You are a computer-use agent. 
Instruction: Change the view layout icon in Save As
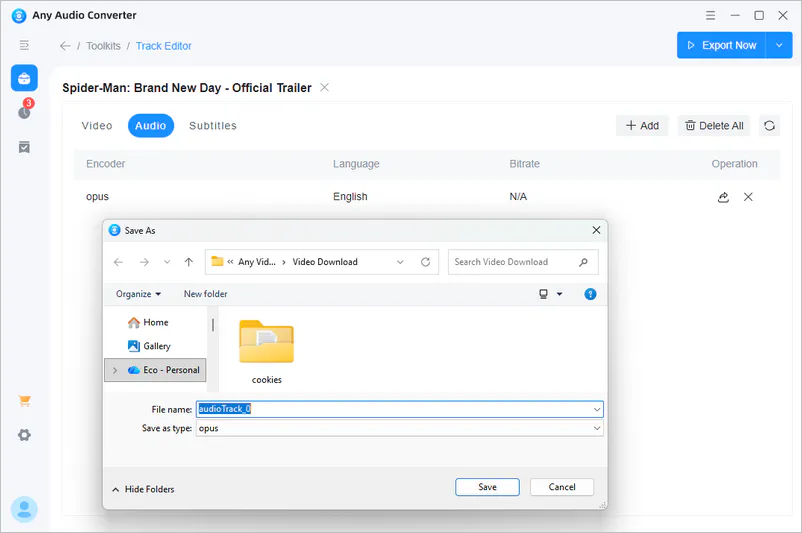coord(543,294)
